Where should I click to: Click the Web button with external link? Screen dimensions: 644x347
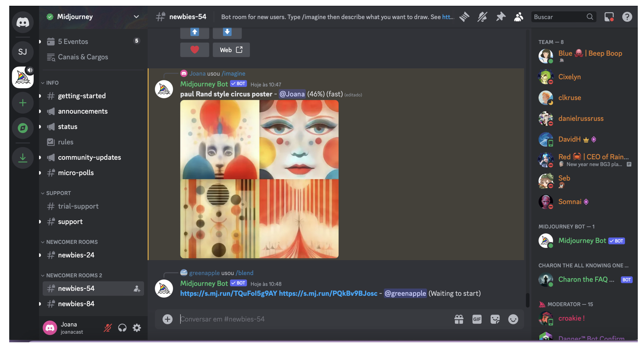[231, 50]
